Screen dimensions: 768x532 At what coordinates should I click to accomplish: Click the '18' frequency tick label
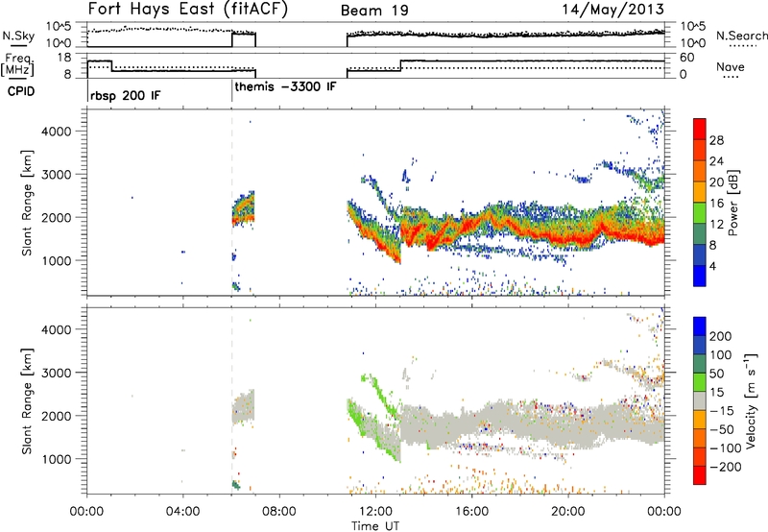(64, 58)
